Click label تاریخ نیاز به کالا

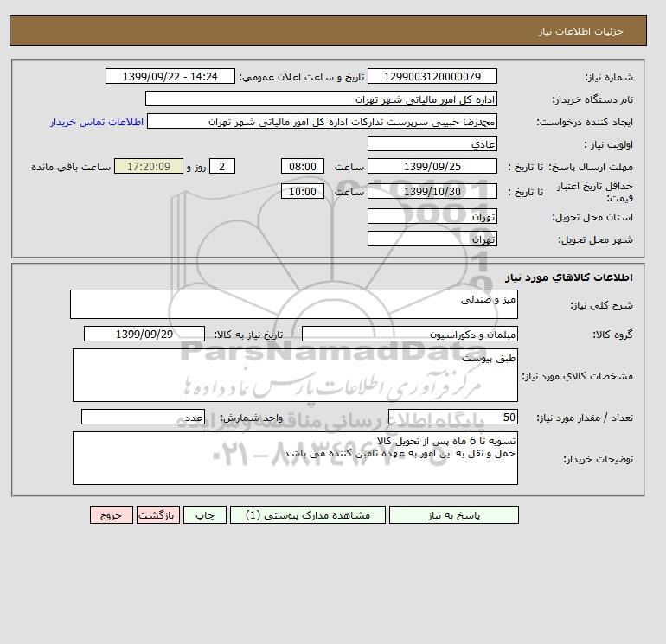(248, 335)
